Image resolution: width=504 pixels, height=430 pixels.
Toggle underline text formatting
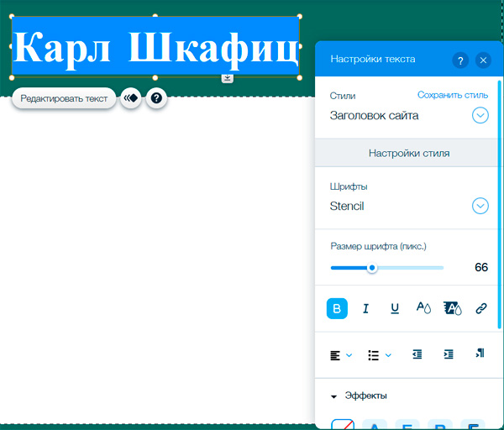point(395,309)
